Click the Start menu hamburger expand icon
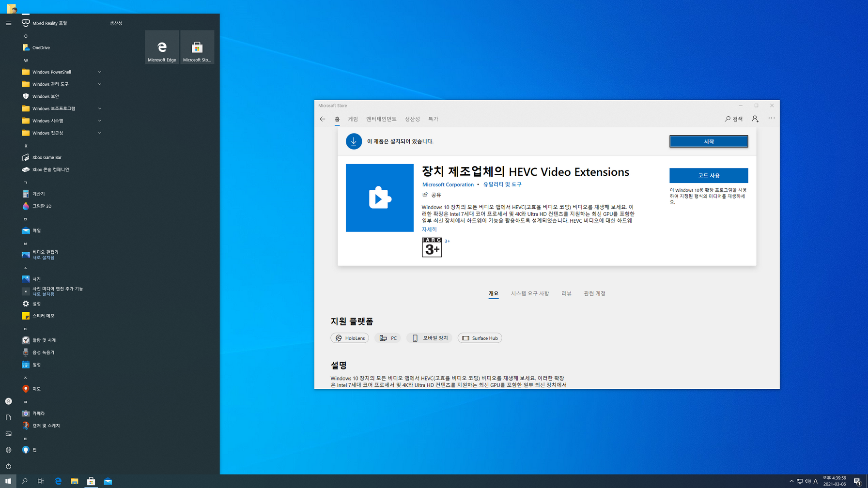This screenshot has width=868, height=488. click(x=8, y=23)
